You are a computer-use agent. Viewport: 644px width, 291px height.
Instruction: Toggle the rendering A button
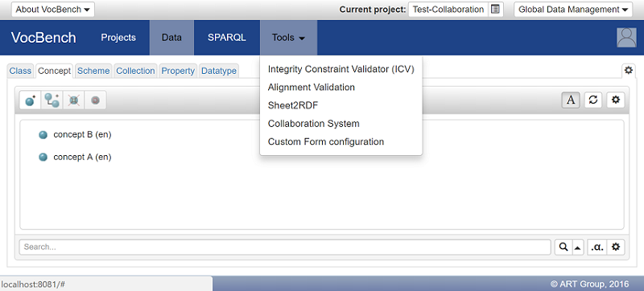tap(571, 100)
